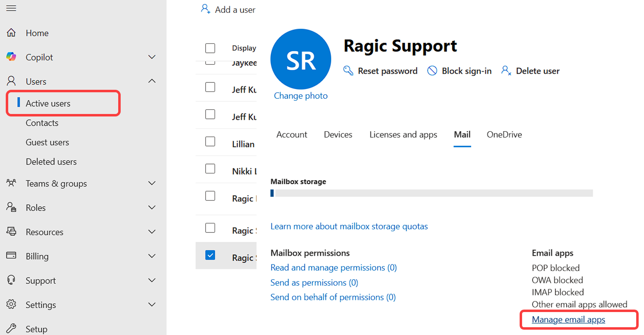Check the box for Nikki

[210, 169]
